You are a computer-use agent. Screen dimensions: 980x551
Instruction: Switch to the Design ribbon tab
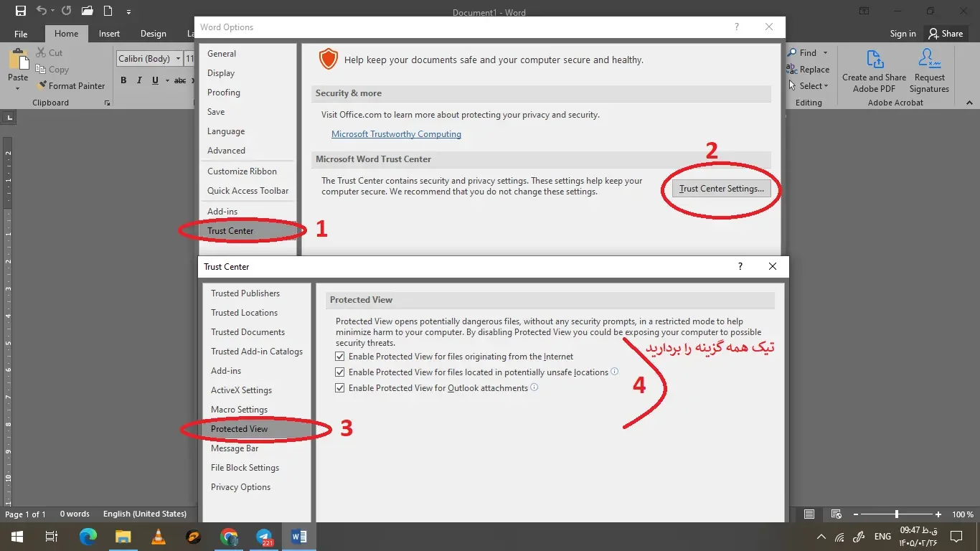point(153,34)
